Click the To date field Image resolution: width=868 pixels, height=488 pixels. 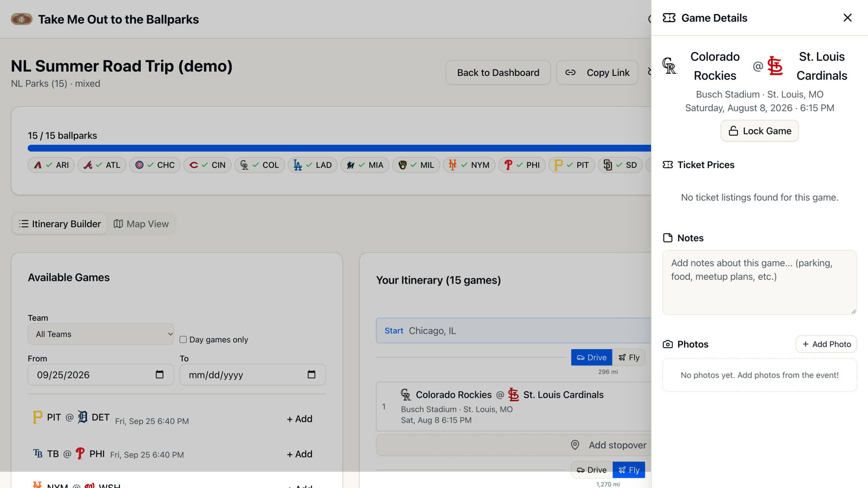253,375
